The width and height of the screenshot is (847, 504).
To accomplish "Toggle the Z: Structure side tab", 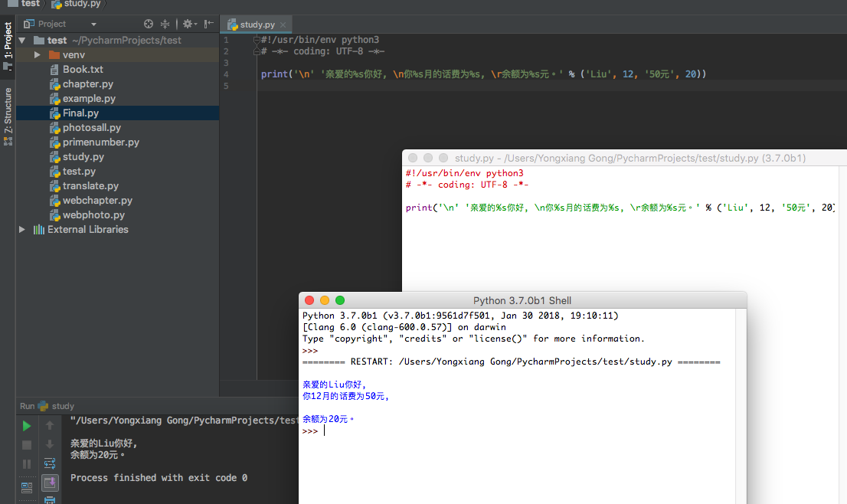I will [8, 116].
